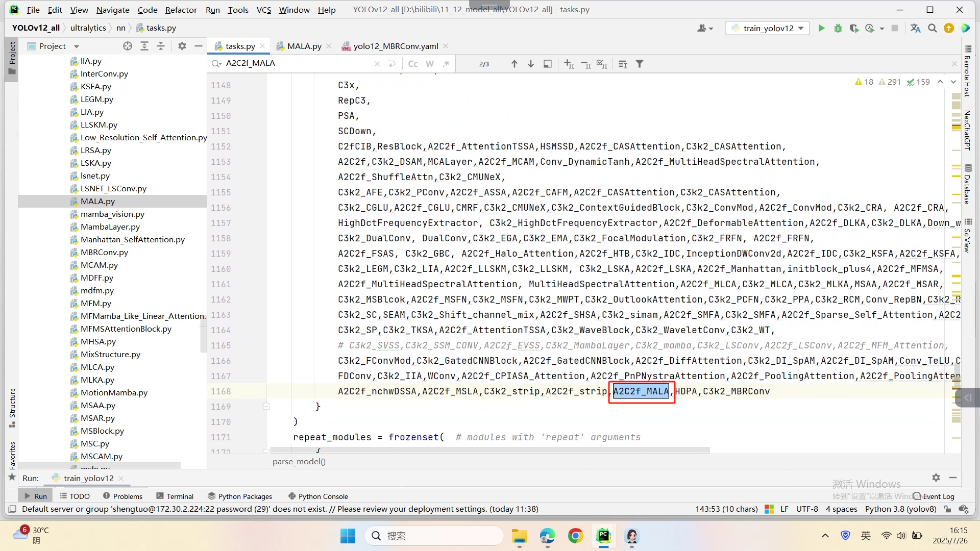Toggle the Project side tool window tab

[12, 59]
